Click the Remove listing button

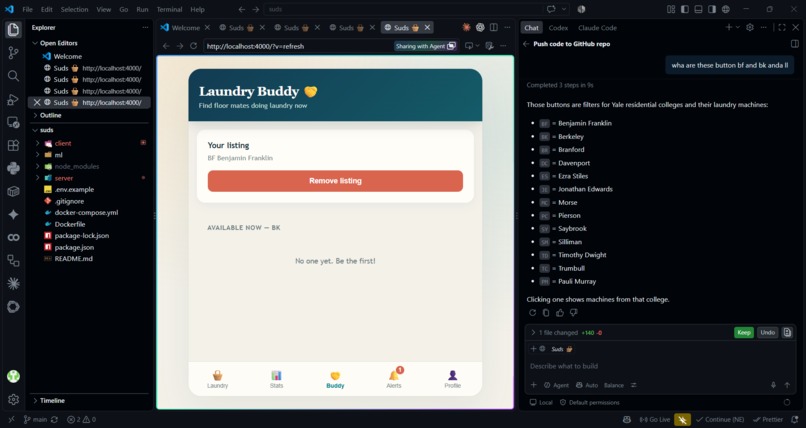pos(335,181)
